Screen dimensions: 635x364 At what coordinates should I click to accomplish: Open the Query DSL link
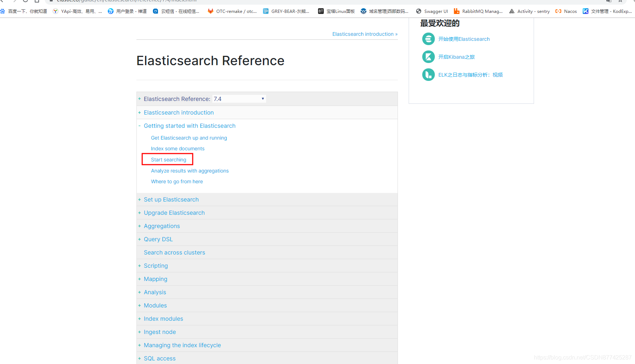pyautogui.click(x=158, y=239)
